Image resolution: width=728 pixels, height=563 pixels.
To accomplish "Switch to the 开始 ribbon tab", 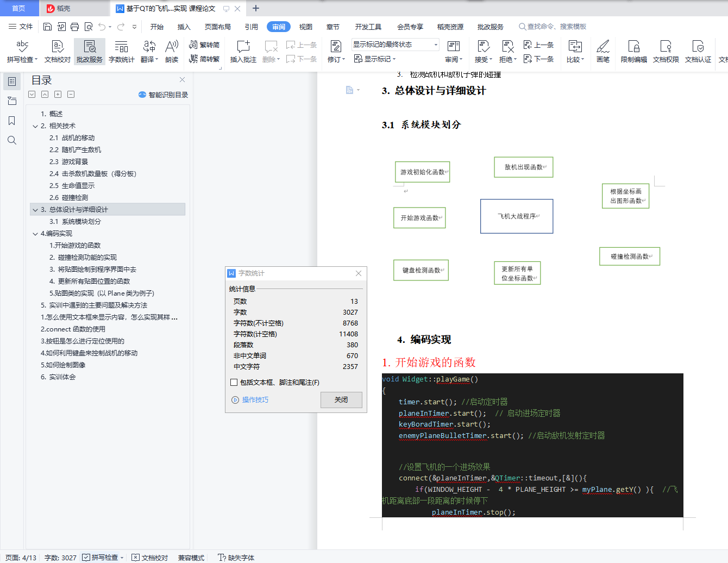I will pyautogui.click(x=157, y=27).
